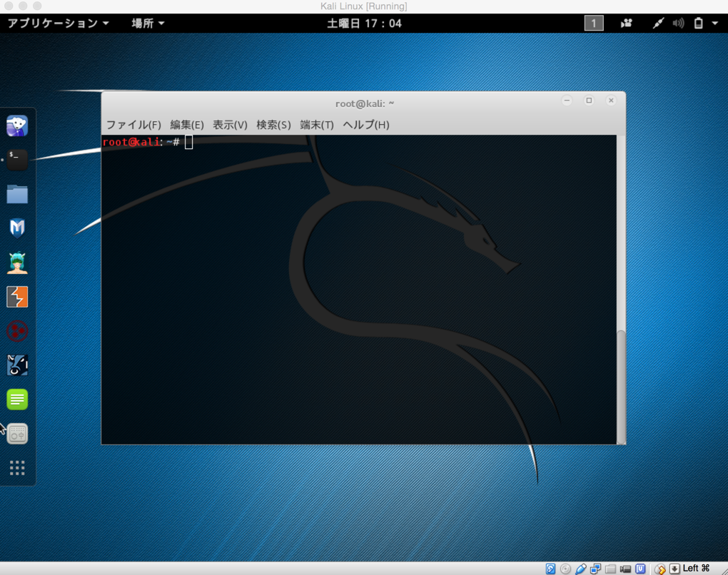Close the root@kali terminal window

[611, 101]
